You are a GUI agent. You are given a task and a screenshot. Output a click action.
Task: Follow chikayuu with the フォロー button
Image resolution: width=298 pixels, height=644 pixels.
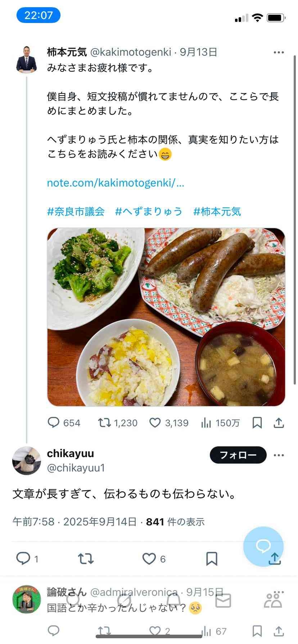click(x=238, y=455)
